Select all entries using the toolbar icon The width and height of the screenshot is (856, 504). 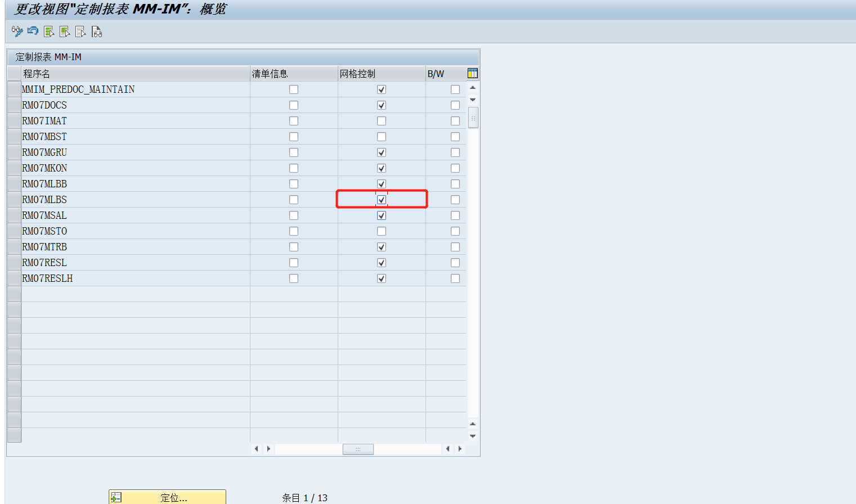48,31
